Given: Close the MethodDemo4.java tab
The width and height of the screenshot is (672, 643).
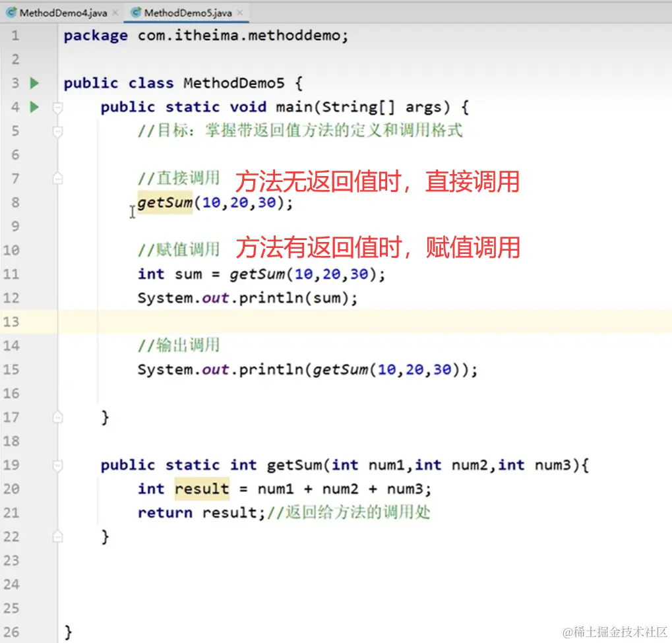Looking at the screenshot, I should pos(115,13).
